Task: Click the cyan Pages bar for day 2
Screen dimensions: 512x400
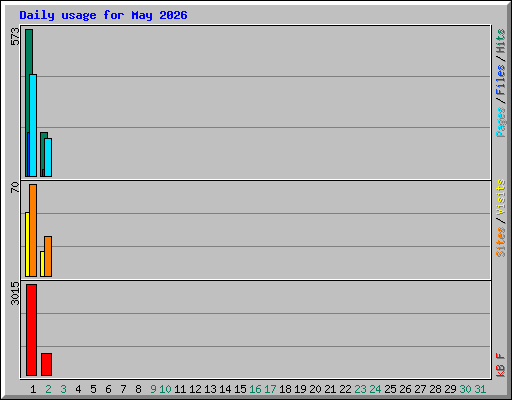Action: click(48, 157)
